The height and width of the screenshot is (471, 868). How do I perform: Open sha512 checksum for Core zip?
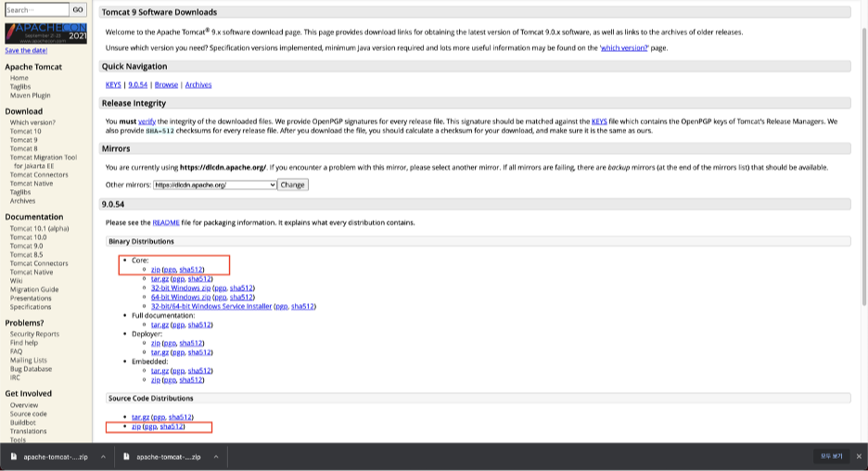[x=191, y=270]
